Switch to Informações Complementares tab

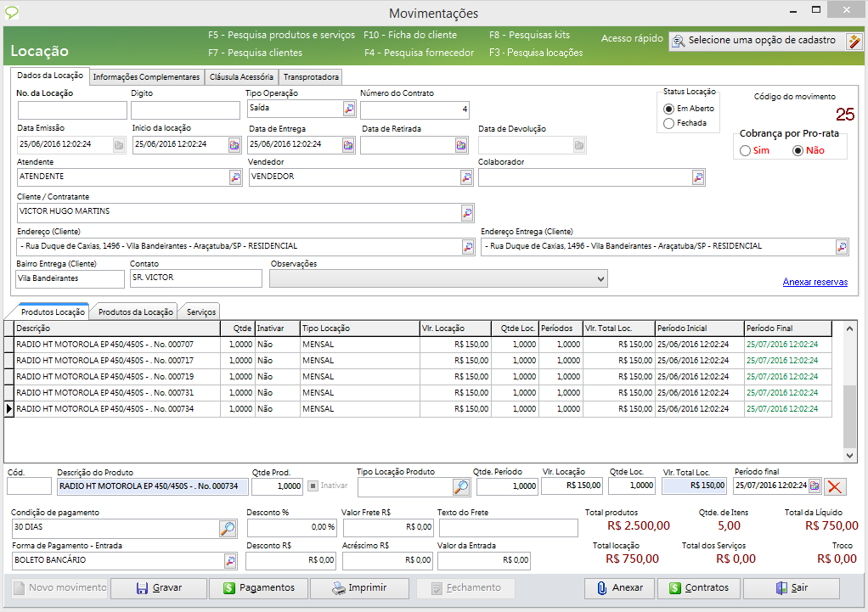pos(146,77)
